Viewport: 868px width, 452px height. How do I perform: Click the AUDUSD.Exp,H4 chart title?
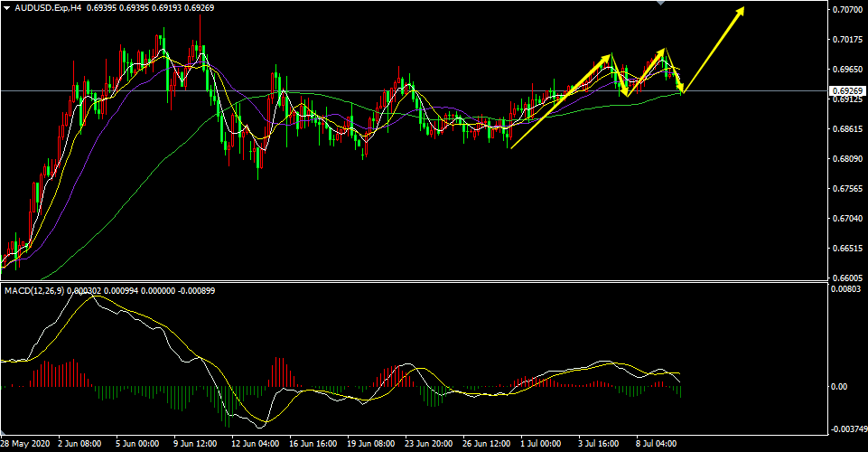[x=48, y=8]
